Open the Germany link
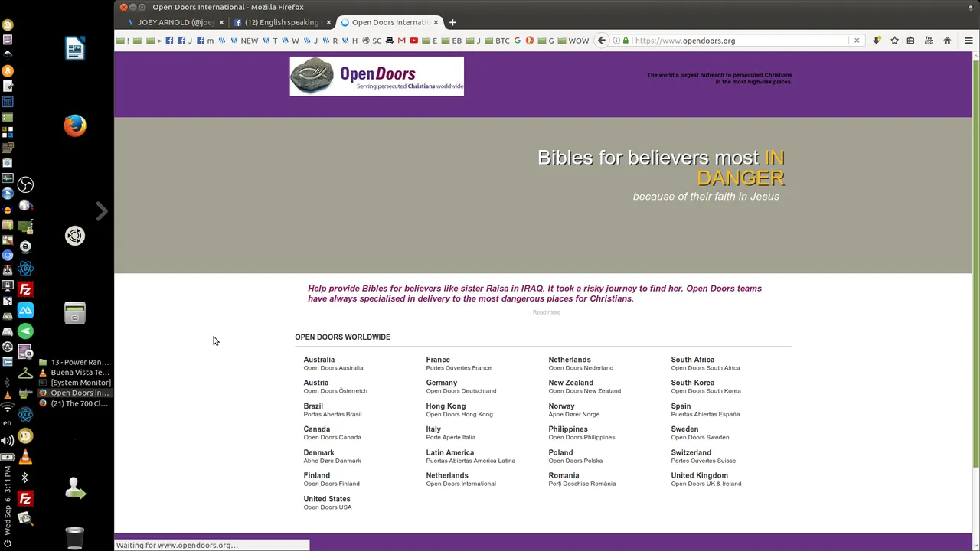Viewport: 980px width, 551px height. point(442,383)
